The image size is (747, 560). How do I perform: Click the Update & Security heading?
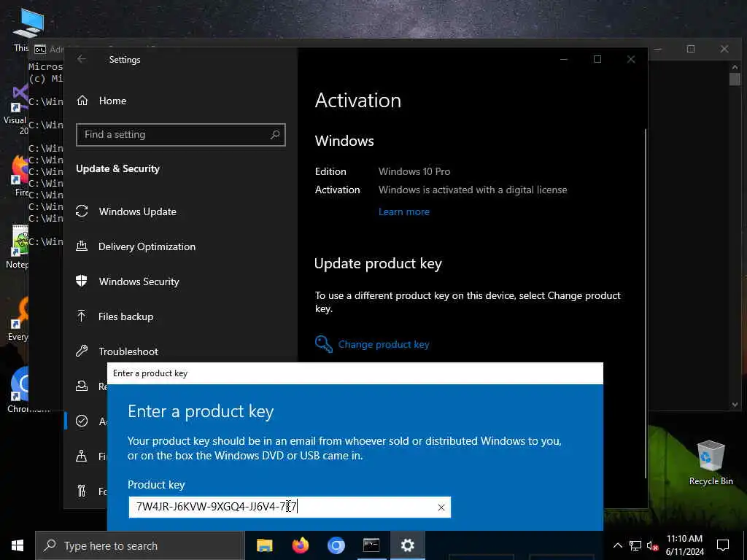point(117,168)
